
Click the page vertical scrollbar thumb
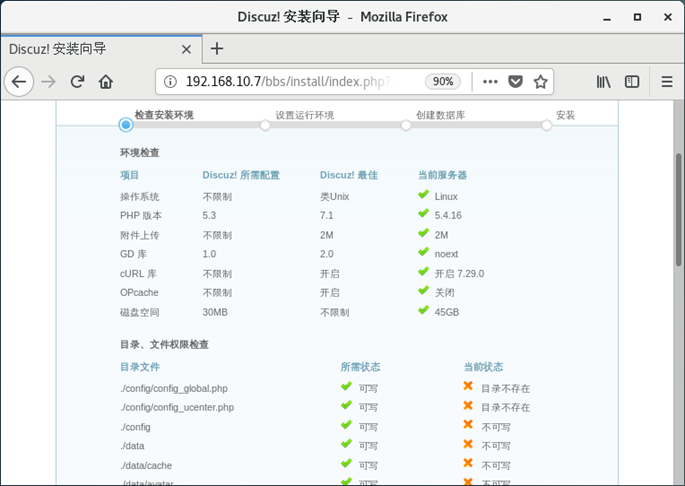pos(678,209)
